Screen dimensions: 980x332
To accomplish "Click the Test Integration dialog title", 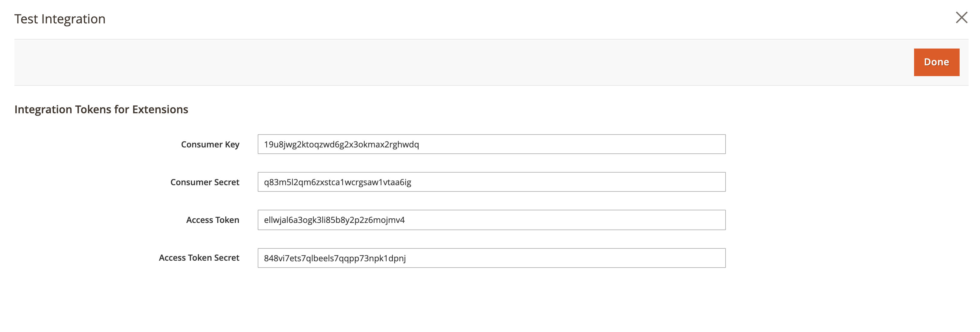I will [60, 19].
